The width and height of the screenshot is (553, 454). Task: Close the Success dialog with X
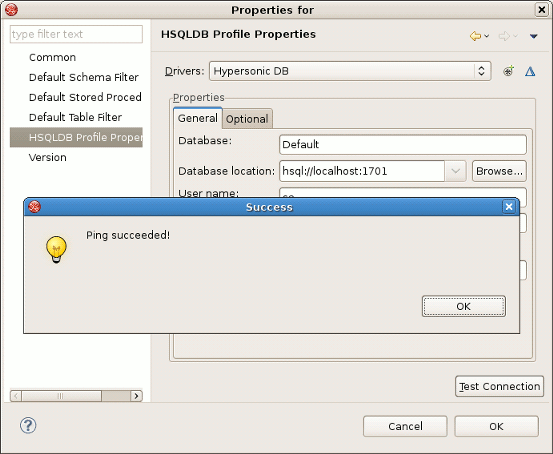click(x=509, y=207)
